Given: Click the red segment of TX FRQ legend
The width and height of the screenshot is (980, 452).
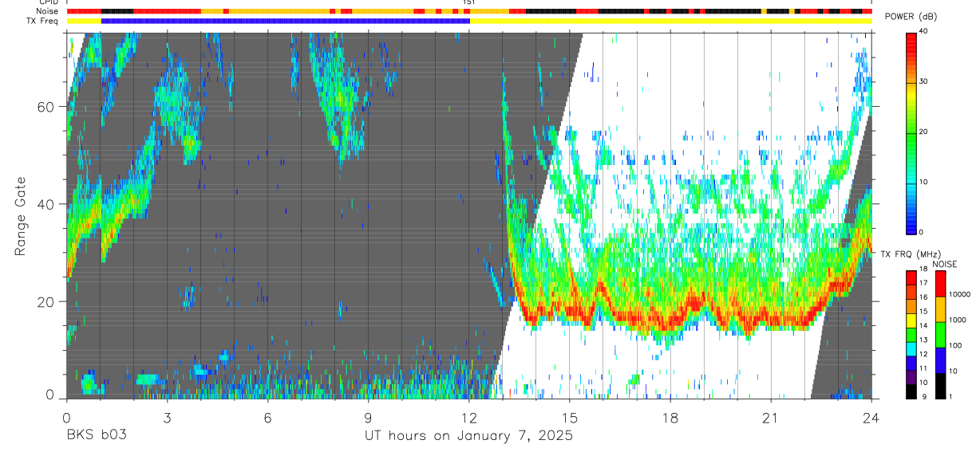Looking at the screenshot, I should pyautogui.click(x=911, y=278).
